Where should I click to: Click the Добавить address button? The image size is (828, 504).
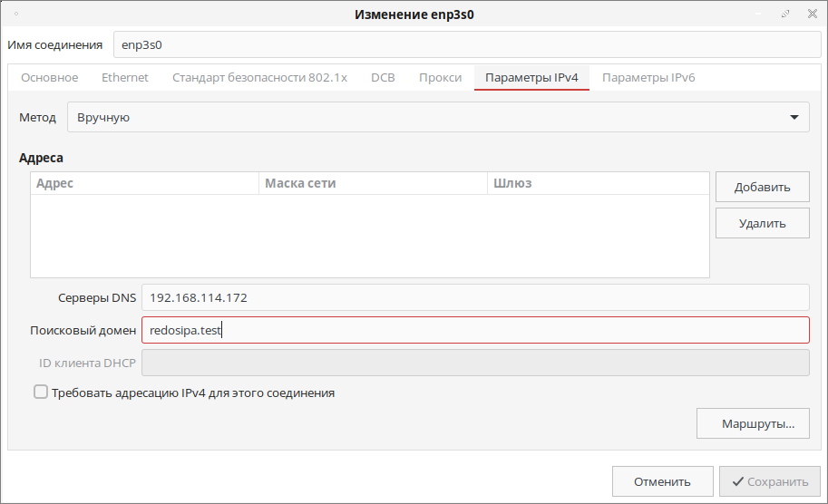pos(762,188)
